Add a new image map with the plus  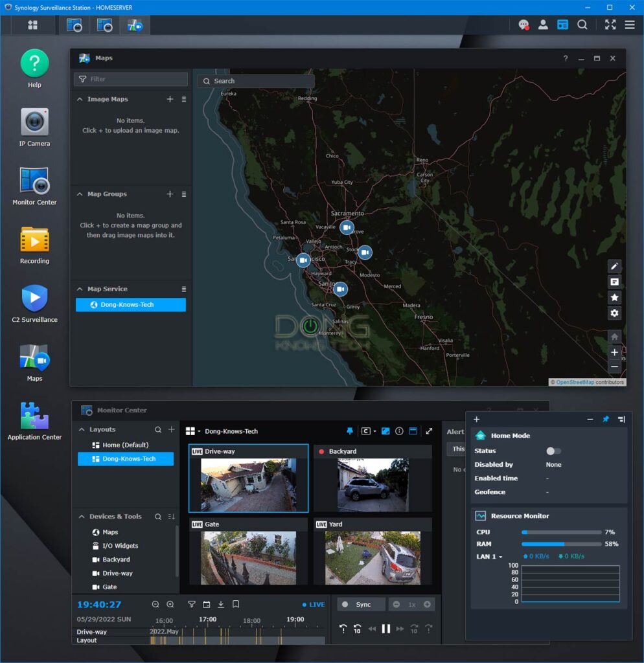pos(170,99)
